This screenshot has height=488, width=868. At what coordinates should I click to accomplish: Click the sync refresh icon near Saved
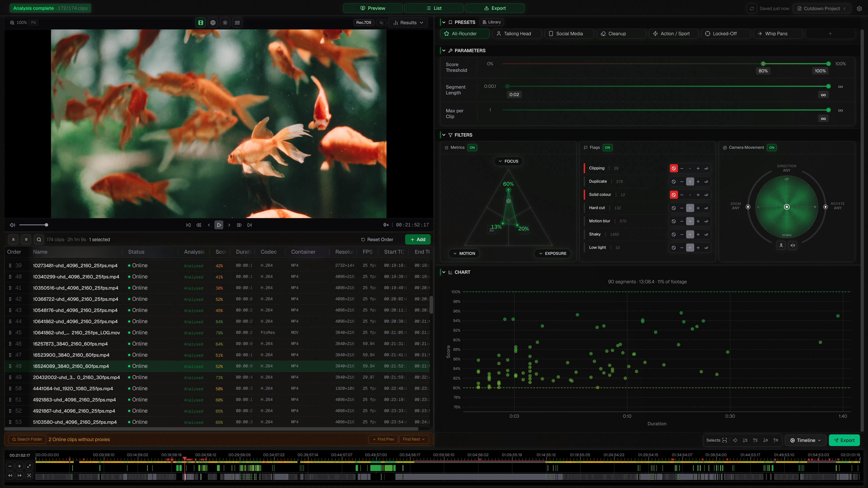[752, 8]
